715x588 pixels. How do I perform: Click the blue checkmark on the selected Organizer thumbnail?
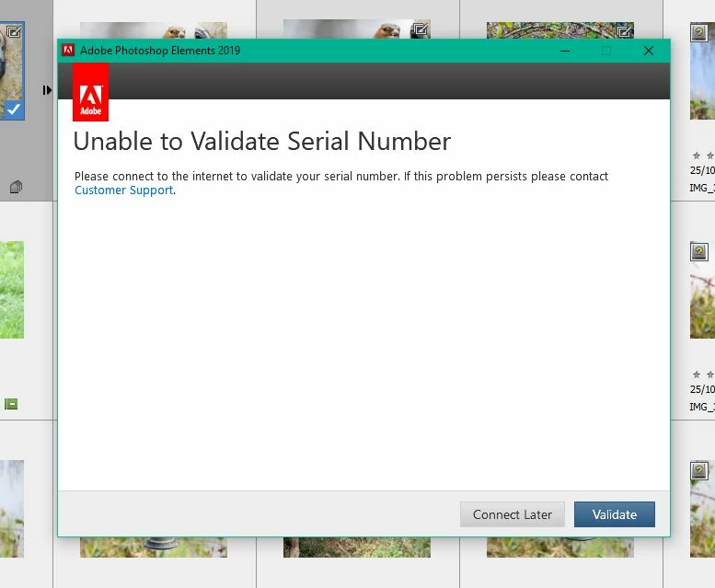(14, 110)
